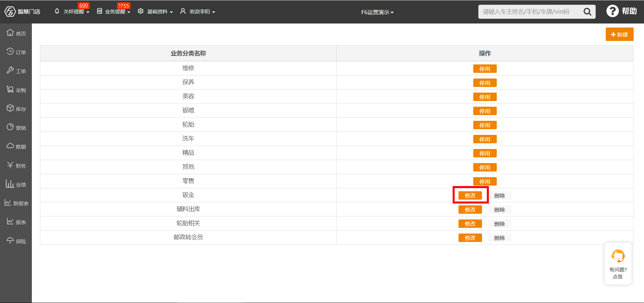Open the customer service headset chat widget
This screenshot has width=644, height=303.
[618, 264]
